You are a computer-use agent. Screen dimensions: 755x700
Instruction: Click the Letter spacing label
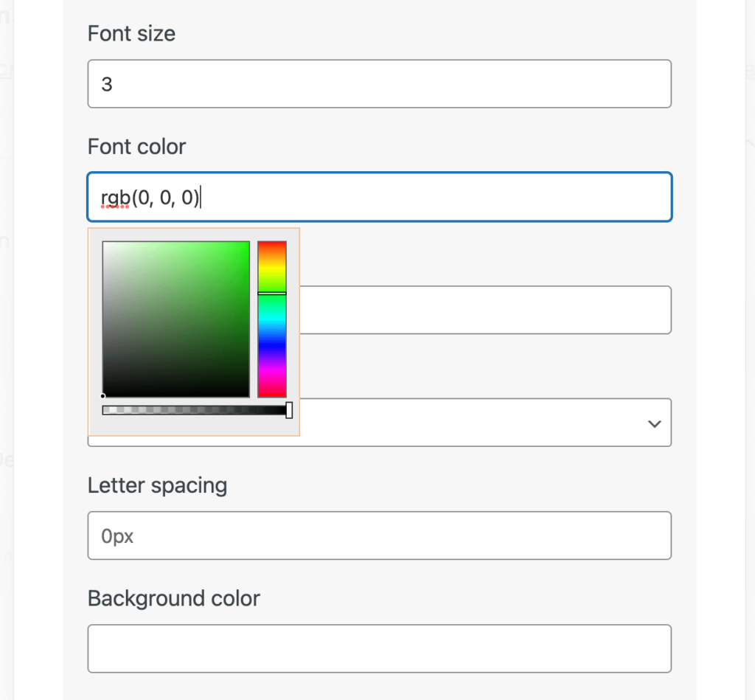click(157, 485)
